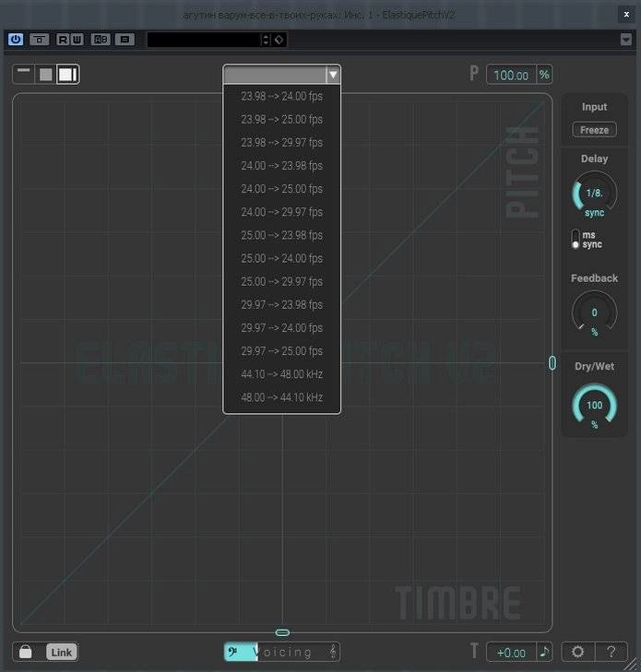Close the ElastiquePitchV2 plugin window
Image resolution: width=641 pixels, height=672 pixels.
[x=626, y=15]
